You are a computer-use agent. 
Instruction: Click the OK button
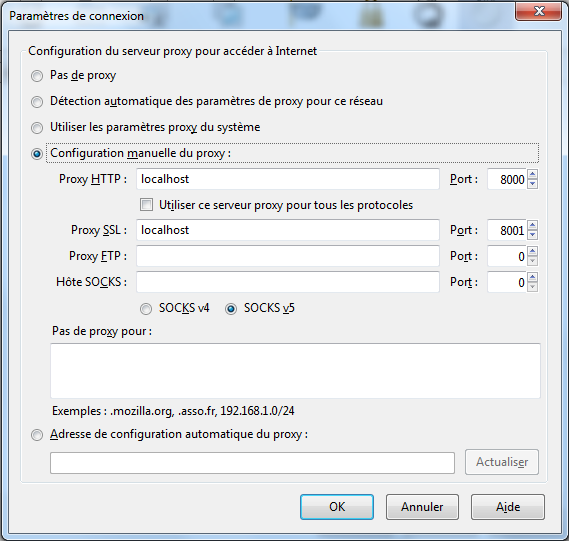click(337, 507)
